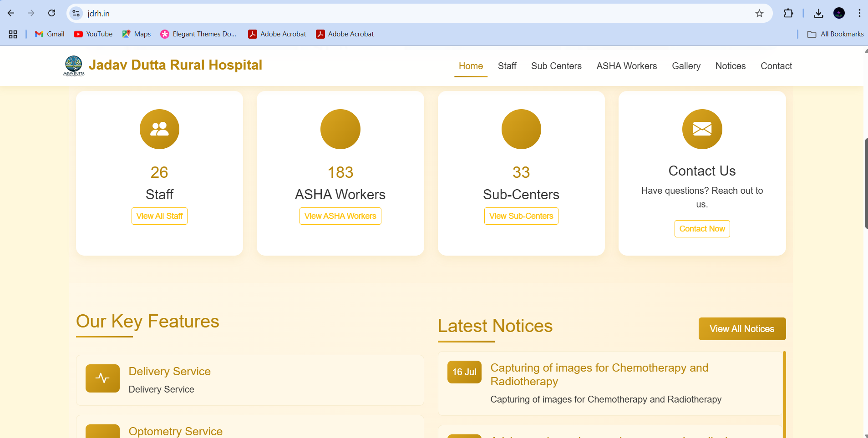The height and width of the screenshot is (438, 868).
Task: Open the browser Extensions puzzle icon
Action: coord(788,13)
